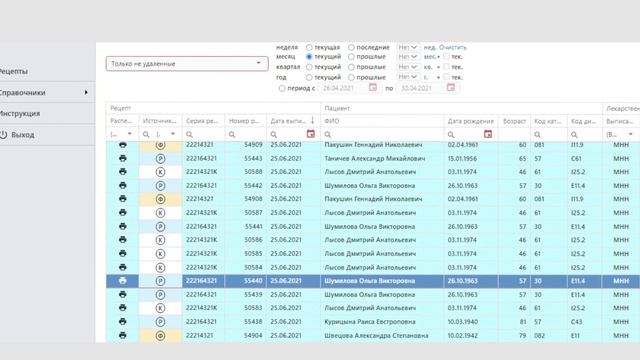The image size is (640, 360).
Task: Tick the тек. checkbox for months
Action: pos(447,57)
